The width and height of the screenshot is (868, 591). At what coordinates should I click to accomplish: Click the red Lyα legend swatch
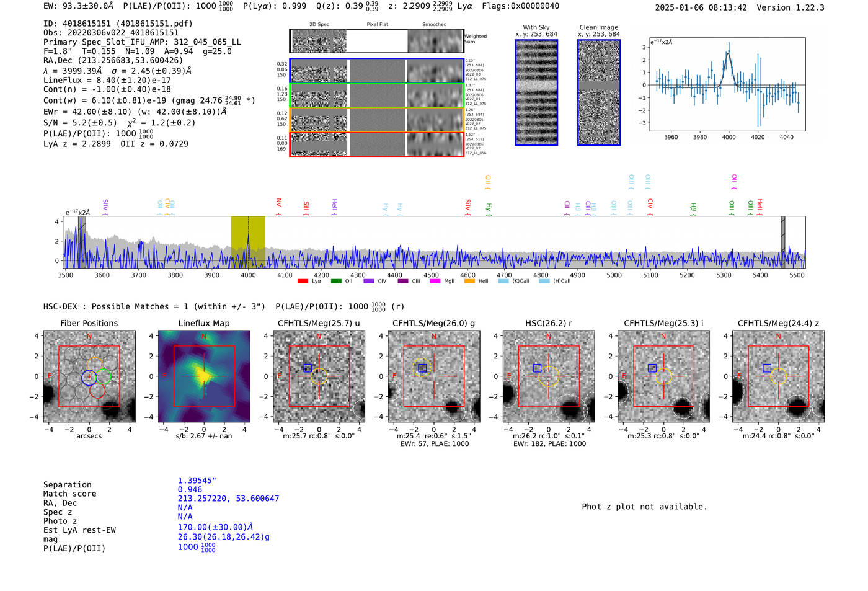tap(303, 281)
